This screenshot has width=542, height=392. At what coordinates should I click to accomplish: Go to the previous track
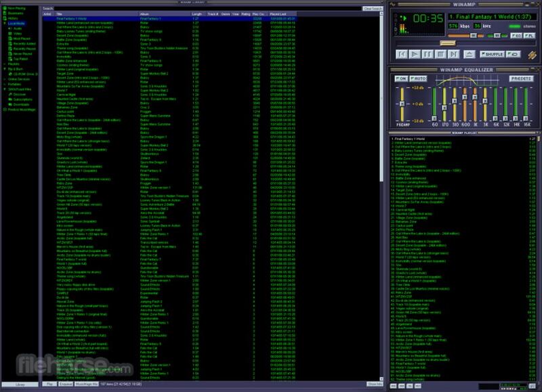click(x=402, y=53)
